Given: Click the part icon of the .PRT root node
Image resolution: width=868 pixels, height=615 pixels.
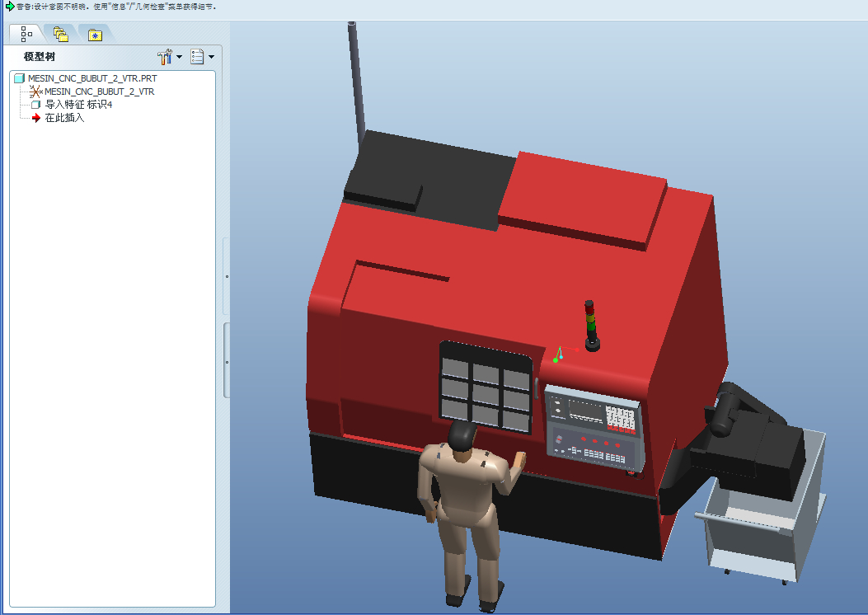Looking at the screenshot, I should [20, 78].
